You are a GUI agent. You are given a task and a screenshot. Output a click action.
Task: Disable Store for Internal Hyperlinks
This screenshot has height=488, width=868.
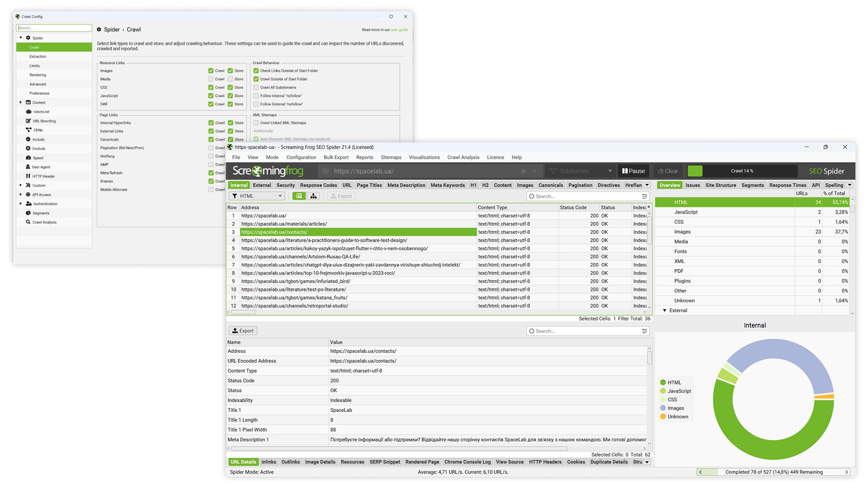tap(230, 122)
